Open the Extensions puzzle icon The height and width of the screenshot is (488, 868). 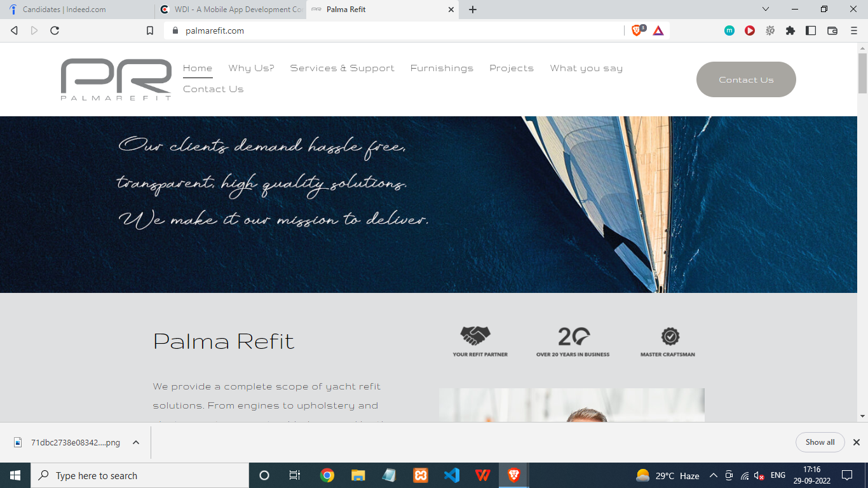coord(790,30)
